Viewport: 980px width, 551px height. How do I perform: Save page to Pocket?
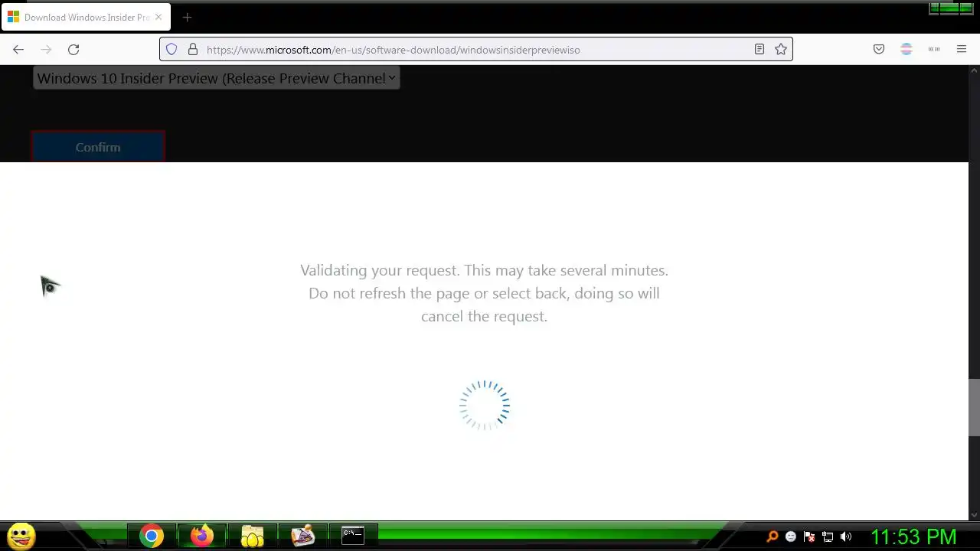[879, 50]
